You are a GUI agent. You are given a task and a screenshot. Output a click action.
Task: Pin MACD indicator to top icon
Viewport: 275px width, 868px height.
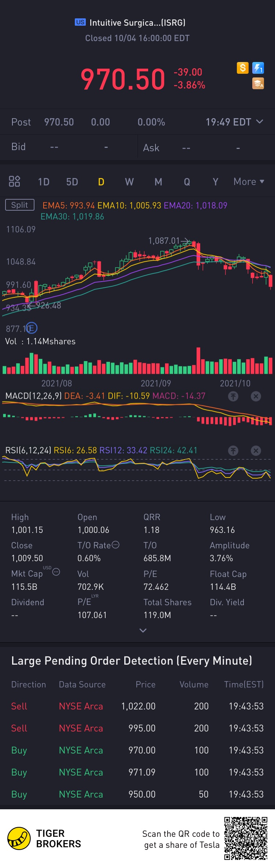coord(233,396)
